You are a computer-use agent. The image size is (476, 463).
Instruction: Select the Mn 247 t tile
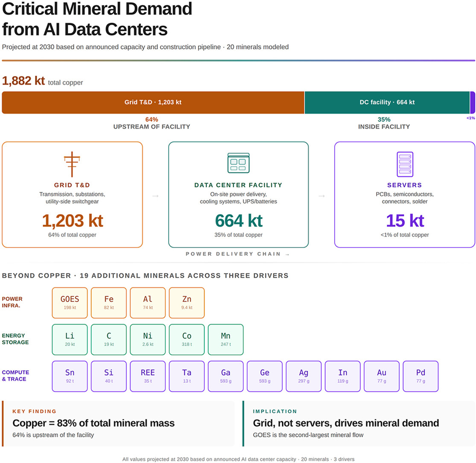click(x=226, y=340)
